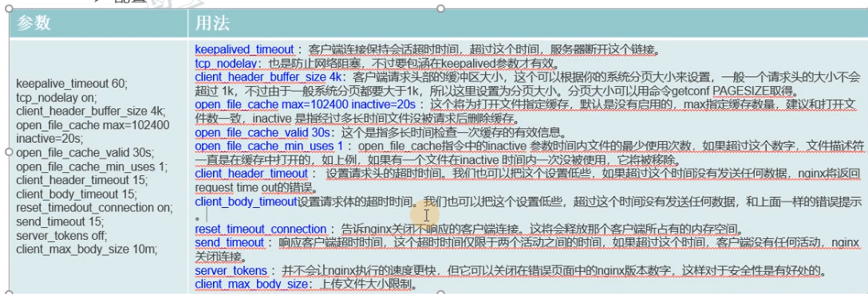Click blue 'open_file_cache_min_uses 1' in 用法 column
The height and width of the screenshot is (294, 868).
[269, 147]
